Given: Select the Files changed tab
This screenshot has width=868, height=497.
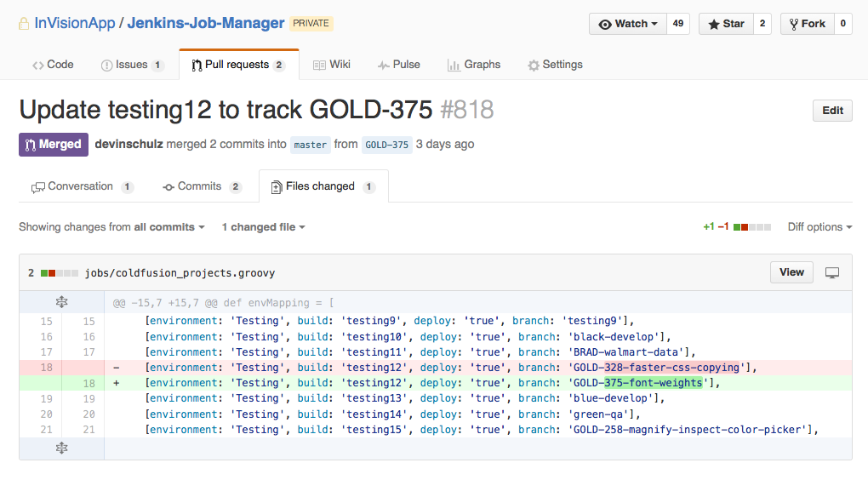Looking at the screenshot, I should point(323,186).
